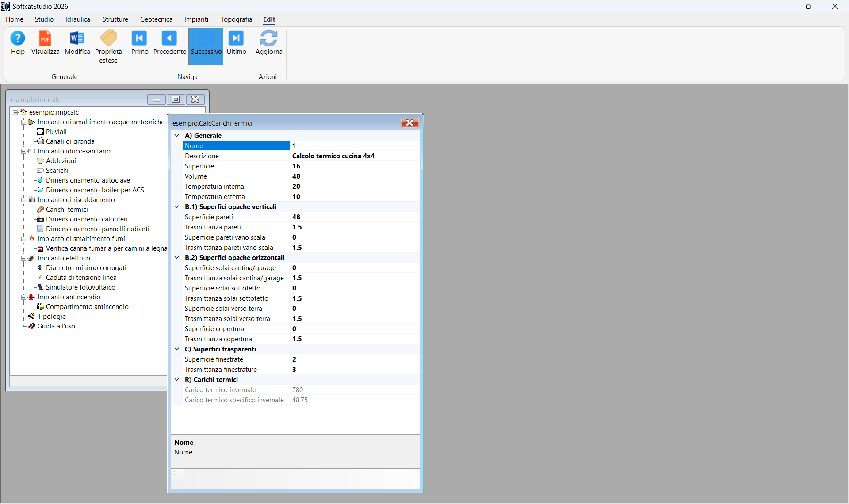Collapse B.2) Superfici opache orizzontali section
This screenshot has height=504, width=849.
tap(177, 258)
